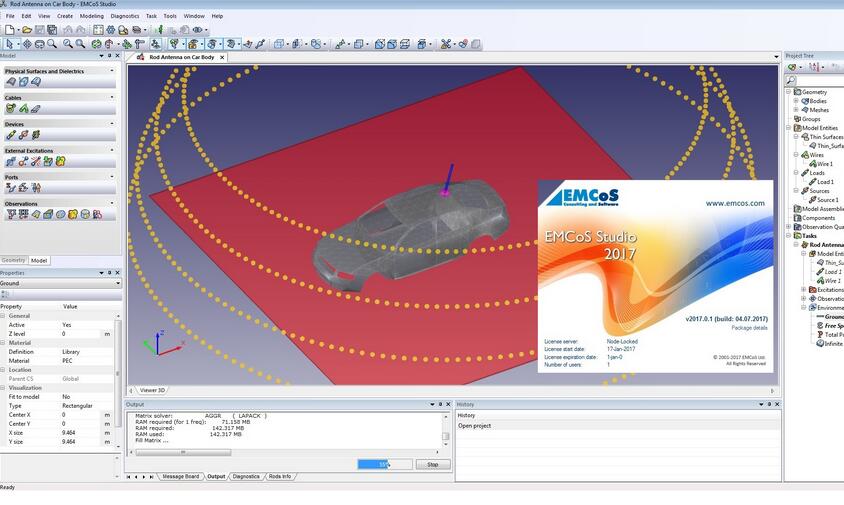
Task: Click the Z level value field
Action: coord(81,334)
